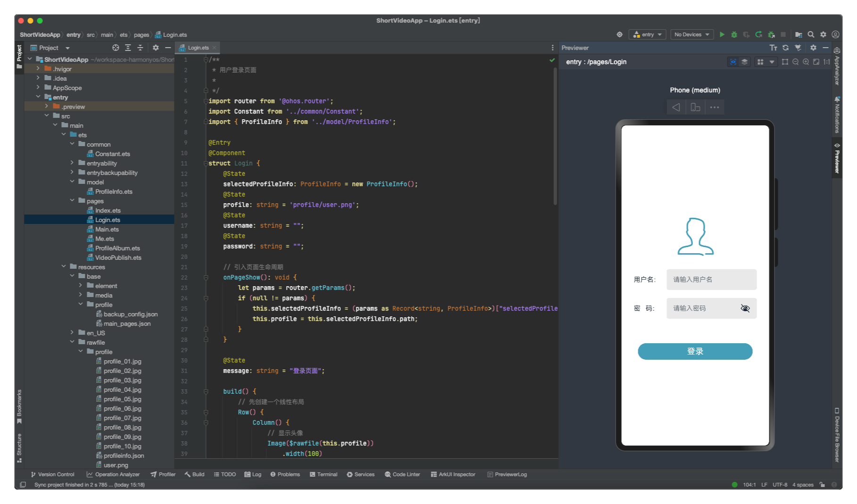
Task: Collapse the common folder
Action: click(72, 144)
